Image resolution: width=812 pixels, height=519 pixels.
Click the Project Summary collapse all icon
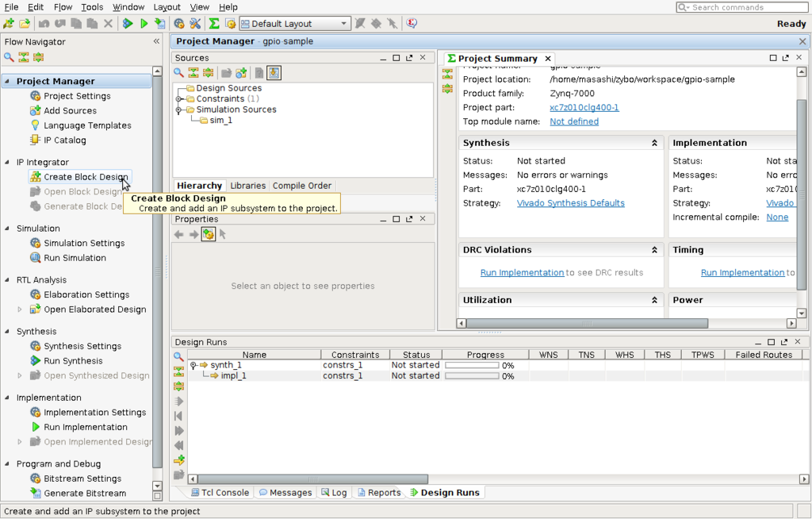click(x=447, y=74)
